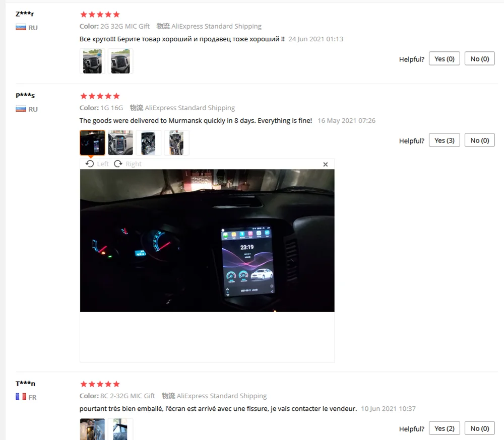Click the enlarged dashboard photo

[207, 241]
